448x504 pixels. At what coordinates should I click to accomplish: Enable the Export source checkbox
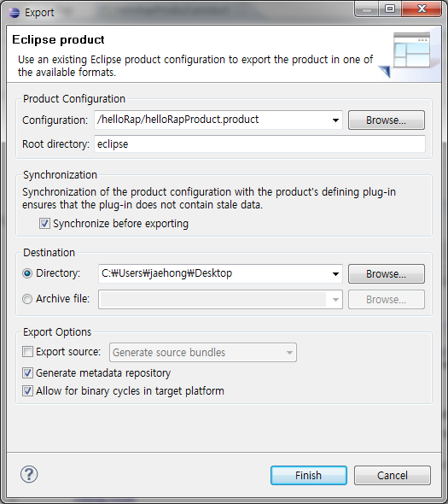(27, 352)
